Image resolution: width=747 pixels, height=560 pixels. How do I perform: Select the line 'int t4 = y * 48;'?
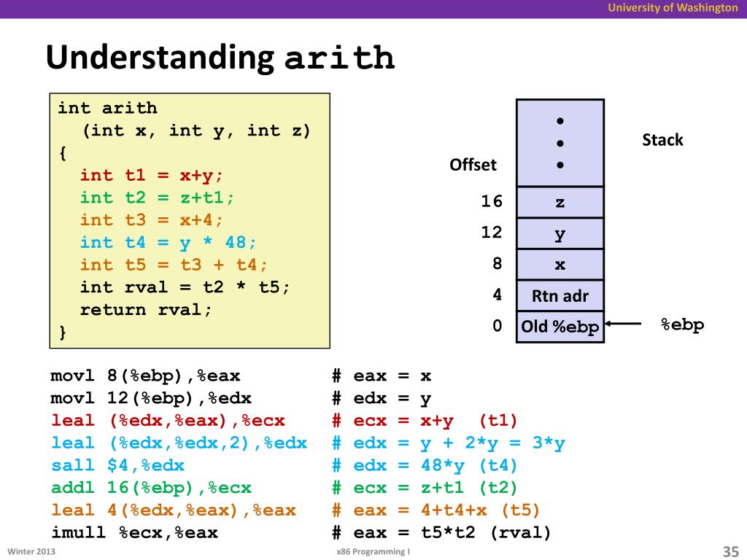168,242
